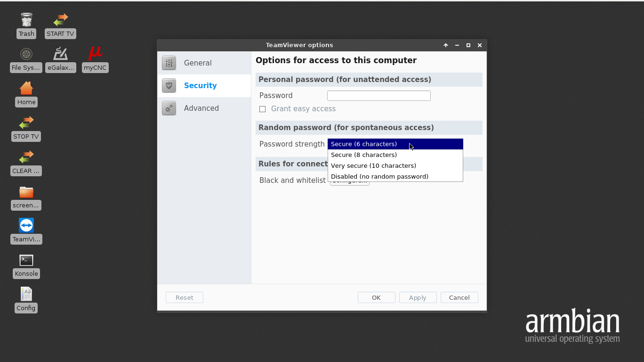The height and width of the screenshot is (362, 644).
Task: Focus the personal Password input field
Action: click(378, 96)
